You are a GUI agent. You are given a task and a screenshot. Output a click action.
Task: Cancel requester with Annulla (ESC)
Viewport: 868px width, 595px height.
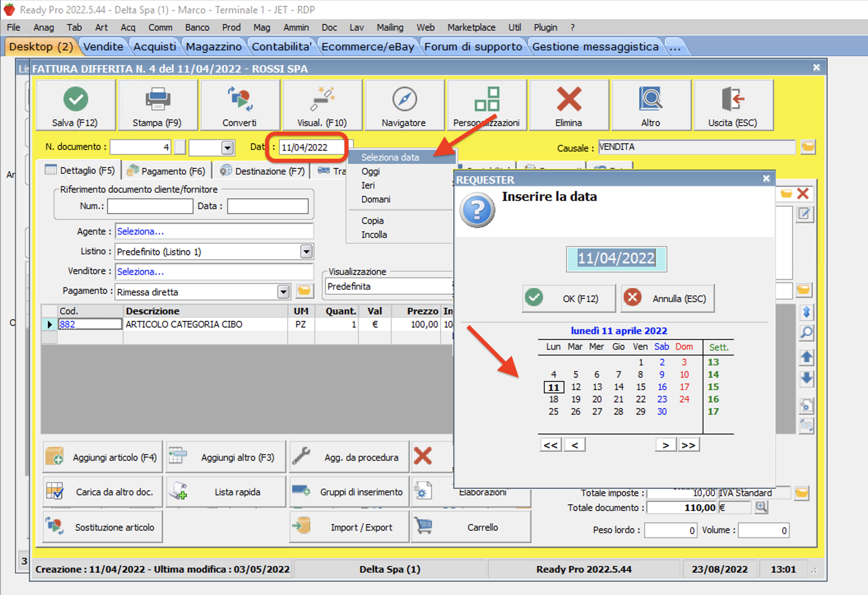tap(667, 298)
